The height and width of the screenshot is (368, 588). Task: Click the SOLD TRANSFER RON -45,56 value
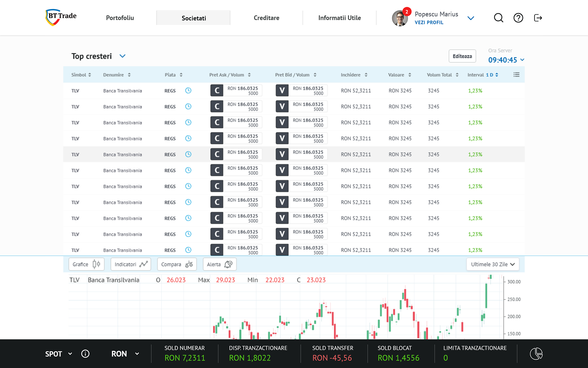pyautogui.click(x=332, y=358)
